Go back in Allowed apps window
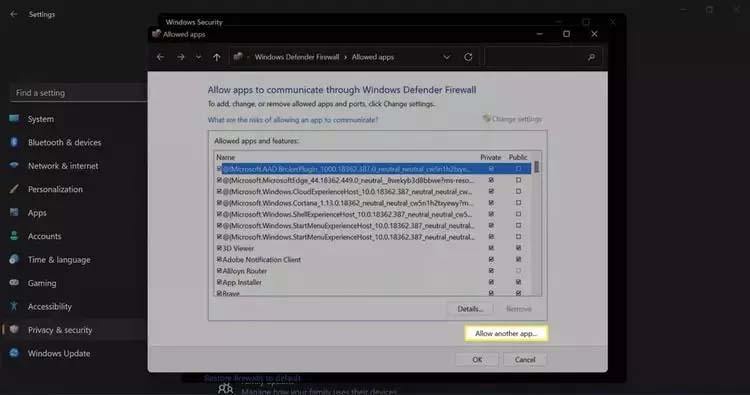Viewport: 750px width, 395px height. (160, 57)
